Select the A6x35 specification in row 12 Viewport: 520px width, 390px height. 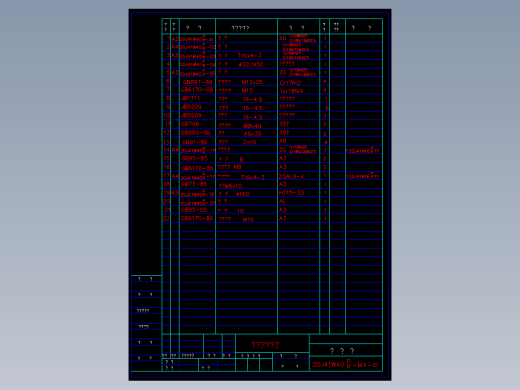253,134
